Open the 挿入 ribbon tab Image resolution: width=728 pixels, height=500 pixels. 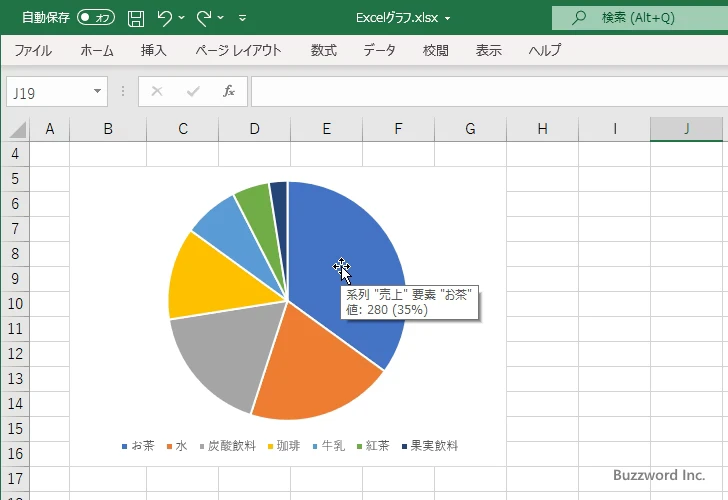click(x=154, y=50)
